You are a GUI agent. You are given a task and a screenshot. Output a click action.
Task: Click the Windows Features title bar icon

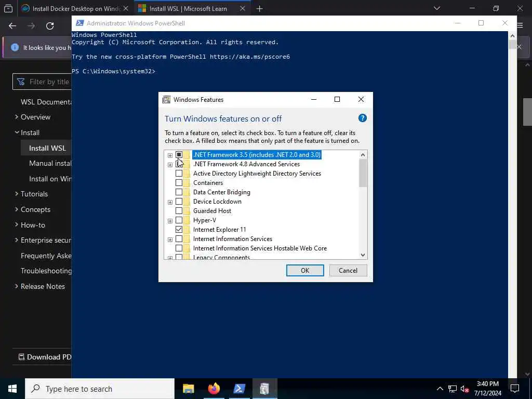tap(166, 99)
